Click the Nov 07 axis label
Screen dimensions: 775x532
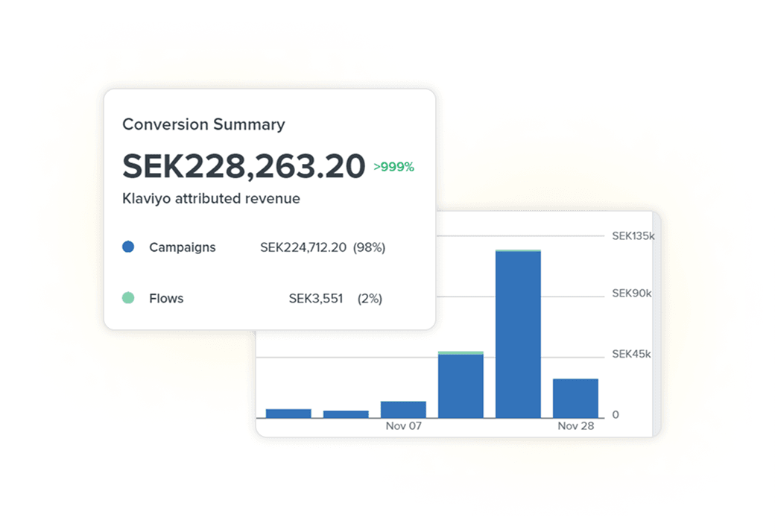(x=403, y=427)
